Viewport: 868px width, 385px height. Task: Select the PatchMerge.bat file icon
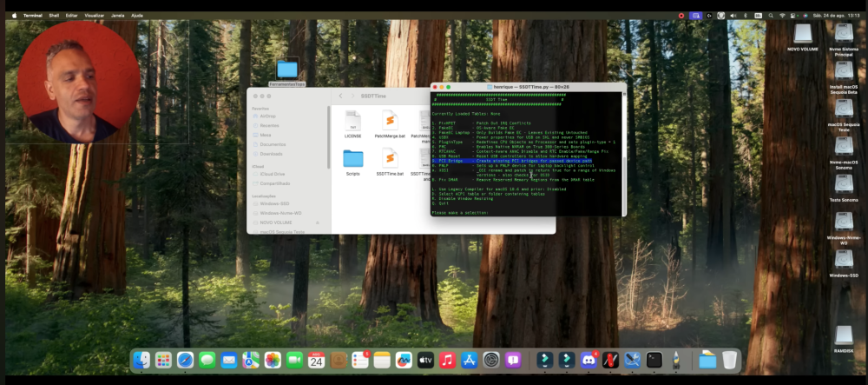tap(390, 120)
